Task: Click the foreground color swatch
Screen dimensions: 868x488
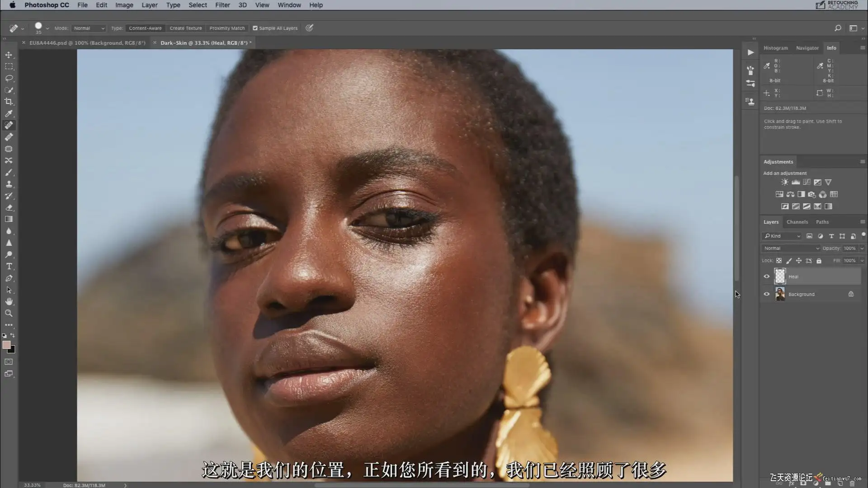Action: (6, 345)
